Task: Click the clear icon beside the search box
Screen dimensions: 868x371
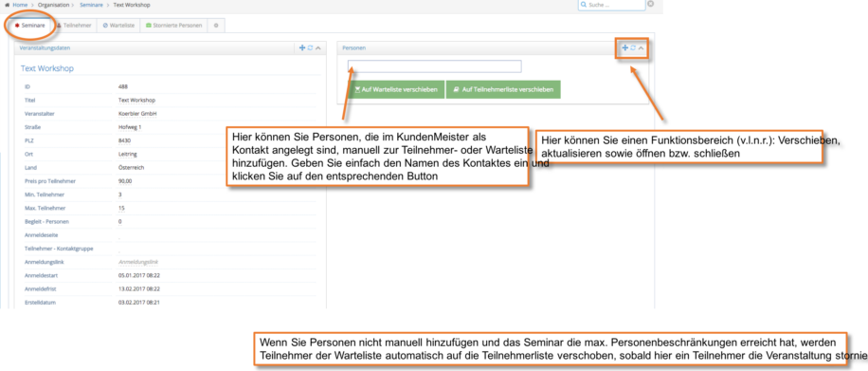Action: [x=650, y=4]
